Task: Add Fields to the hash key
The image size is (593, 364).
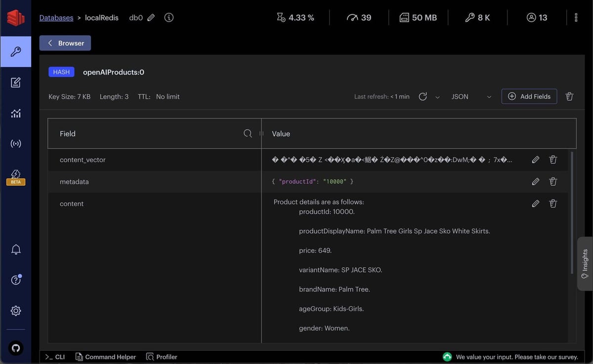Action: pyautogui.click(x=529, y=96)
